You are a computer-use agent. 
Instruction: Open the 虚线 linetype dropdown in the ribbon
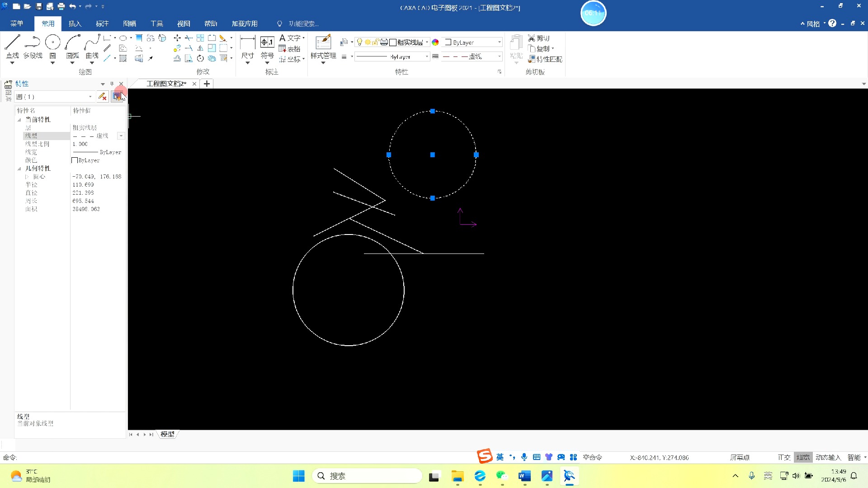coord(499,56)
